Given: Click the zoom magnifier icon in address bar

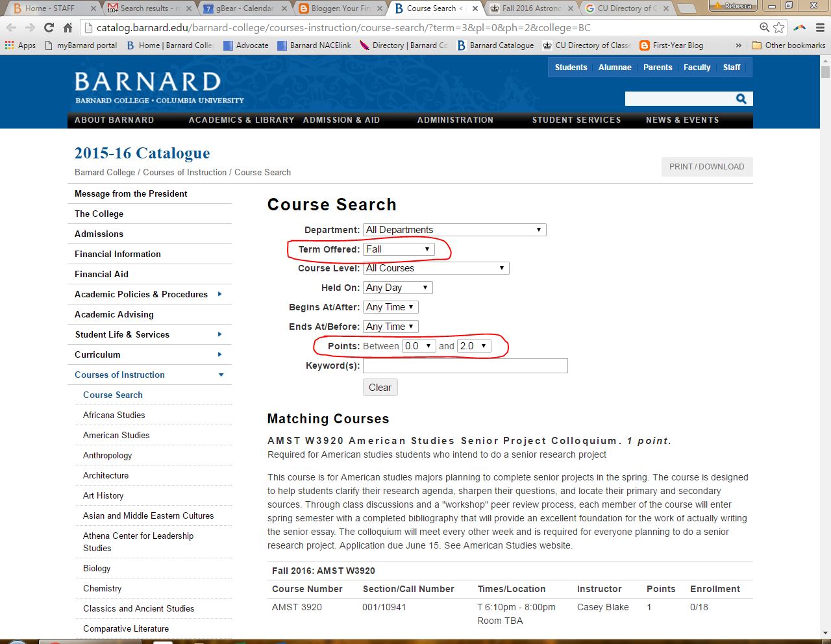Looking at the screenshot, I should tap(765, 27).
